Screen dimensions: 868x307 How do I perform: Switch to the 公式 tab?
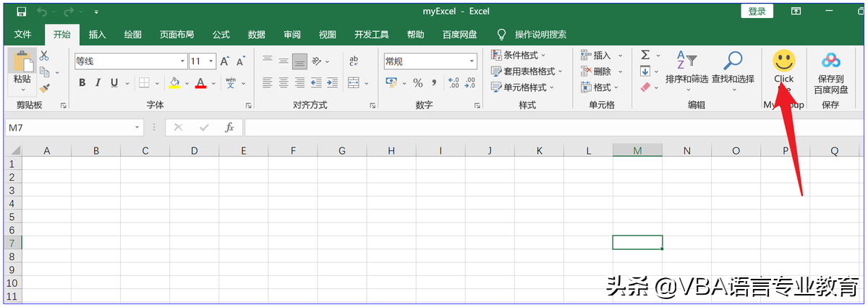pos(221,35)
